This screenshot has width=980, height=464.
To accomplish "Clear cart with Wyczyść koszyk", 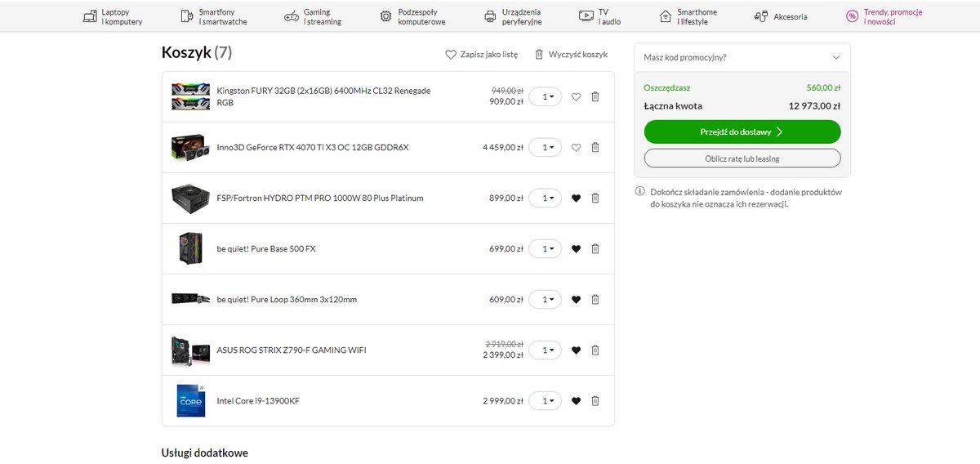I will [x=571, y=55].
